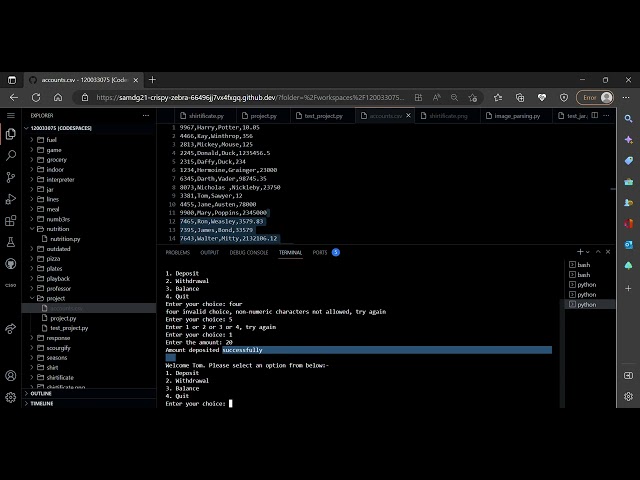Open the PORTS panel tab
This screenshot has height=480, width=640.
(320, 252)
